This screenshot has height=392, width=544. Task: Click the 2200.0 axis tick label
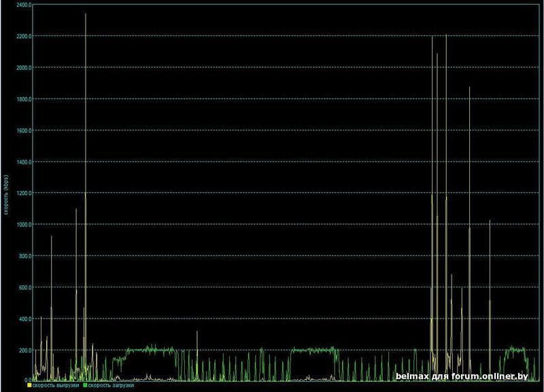point(24,36)
